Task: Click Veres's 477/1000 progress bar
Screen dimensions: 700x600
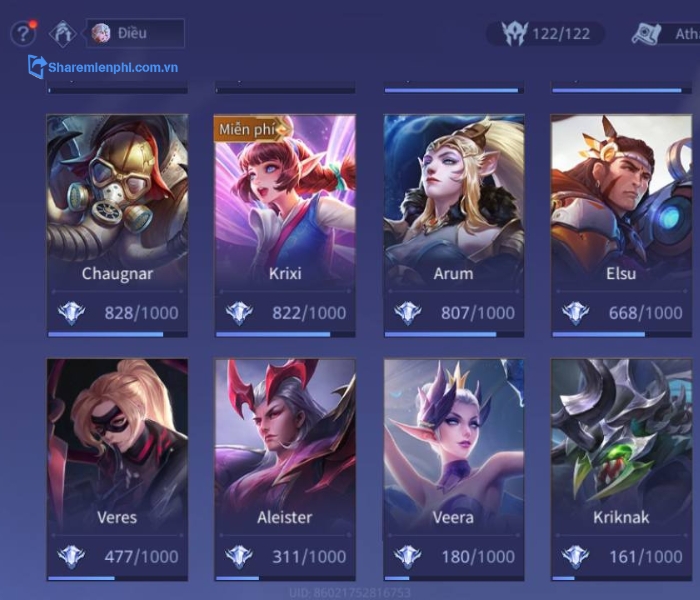Action: pyautogui.click(x=117, y=578)
